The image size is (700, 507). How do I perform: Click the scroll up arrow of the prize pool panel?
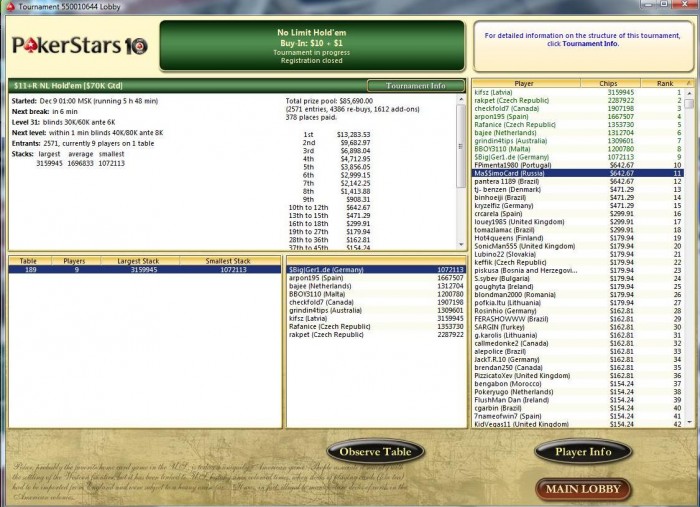(461, 99)
